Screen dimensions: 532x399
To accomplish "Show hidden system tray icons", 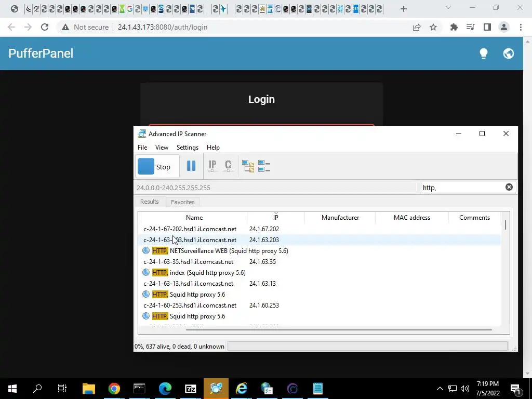I will coord(440,389).
